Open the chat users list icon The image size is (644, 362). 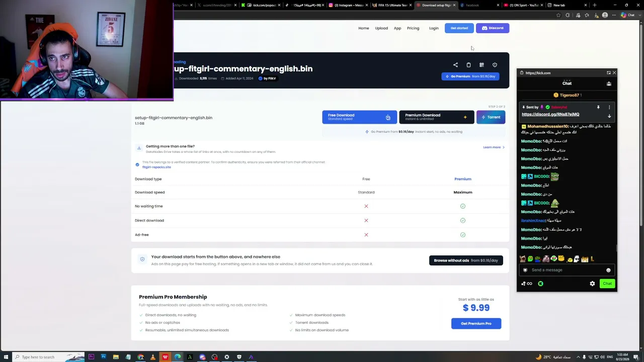click(609, 83)
